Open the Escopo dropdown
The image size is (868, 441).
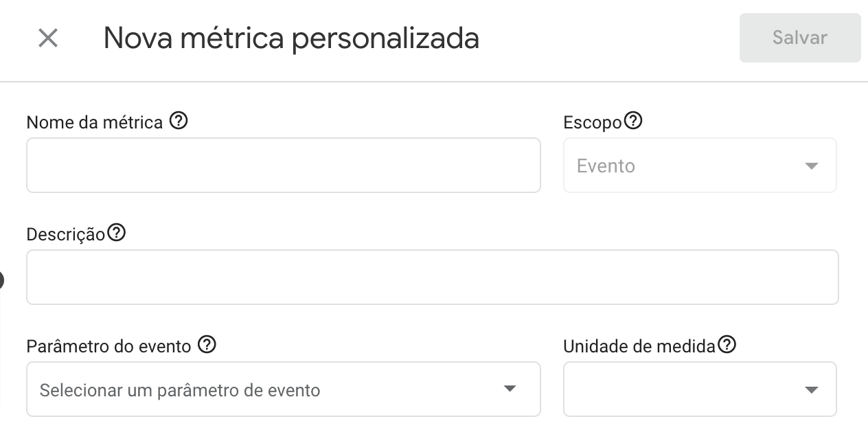(699, 165)
